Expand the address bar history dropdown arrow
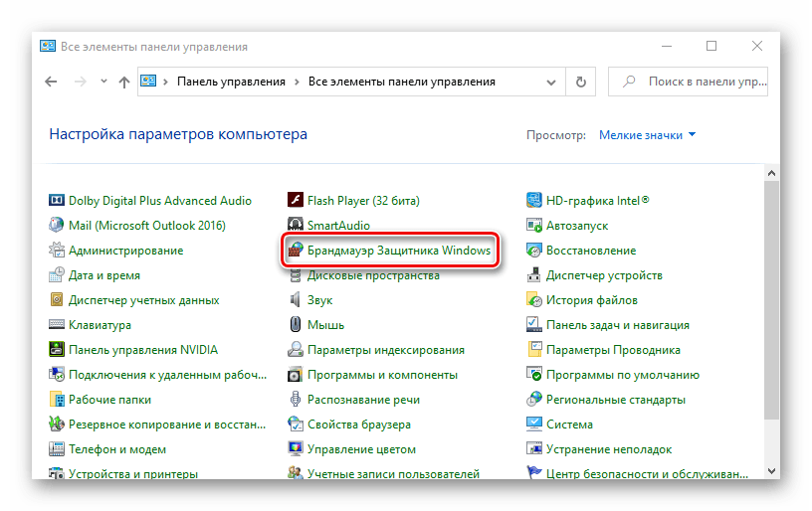812x511 pixels. [551, 83]
